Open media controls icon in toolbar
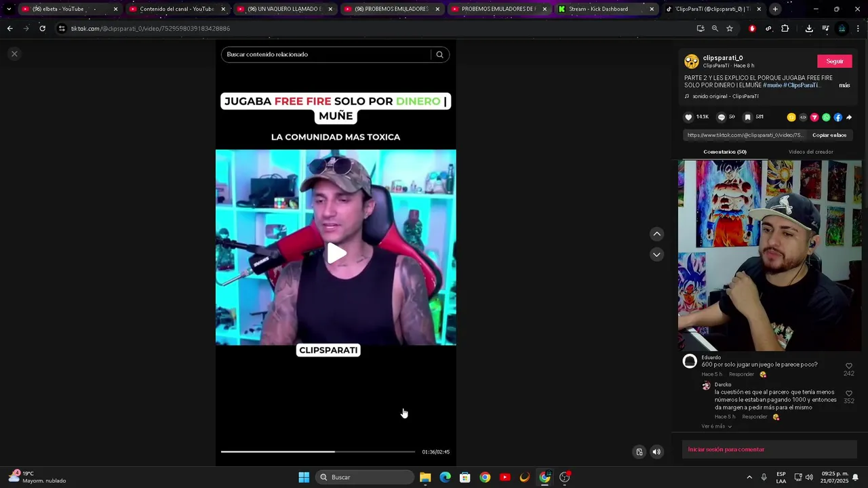868x488 pixels. click(x=825, y=28)
